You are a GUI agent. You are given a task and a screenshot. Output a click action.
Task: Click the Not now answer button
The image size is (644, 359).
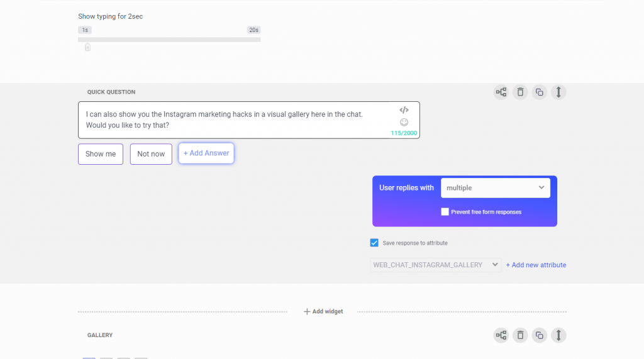point(151,154)
